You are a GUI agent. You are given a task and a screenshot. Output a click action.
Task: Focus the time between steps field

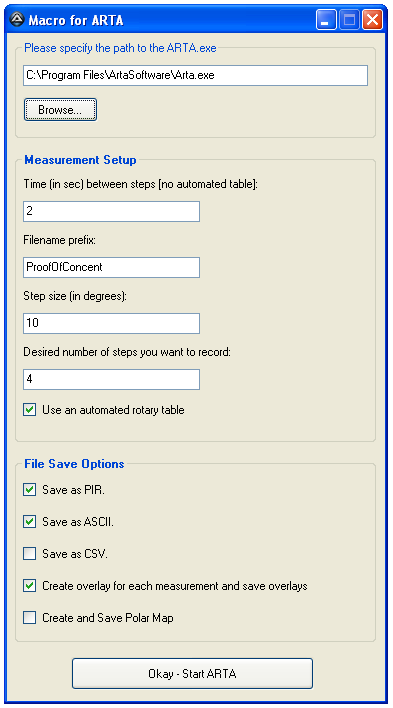(111, 211)
